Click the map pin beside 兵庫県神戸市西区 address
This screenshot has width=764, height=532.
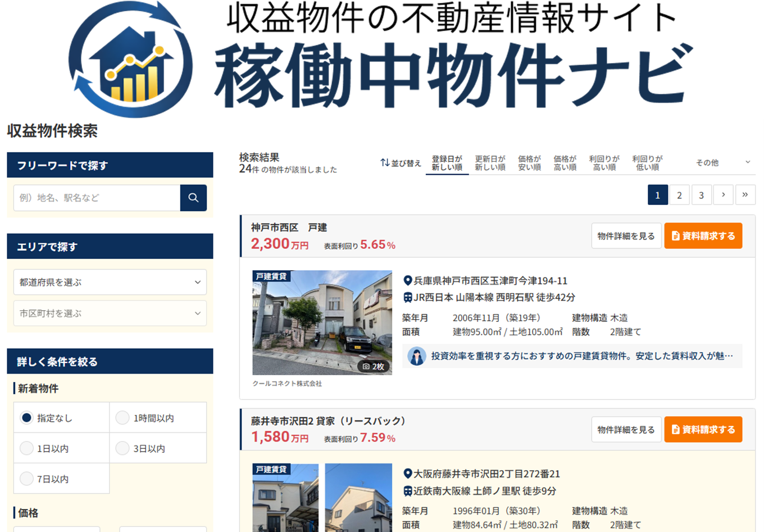click(408, 280)
